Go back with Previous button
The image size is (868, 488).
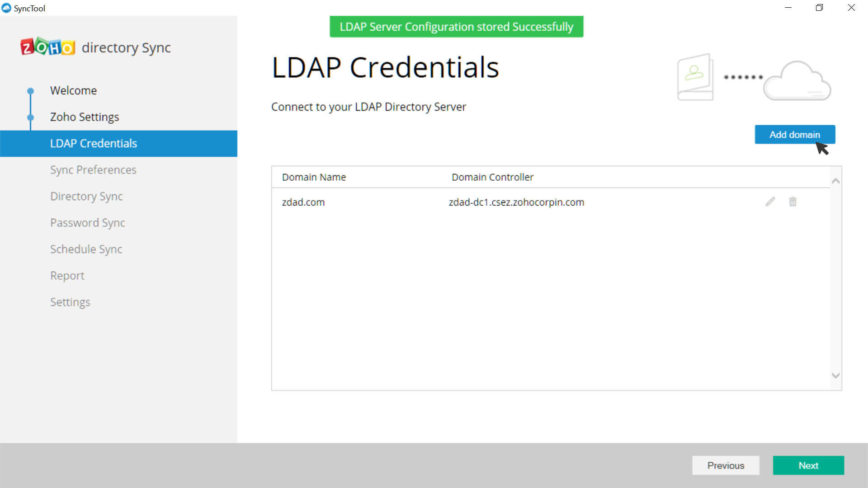click(x=726, y=465)
